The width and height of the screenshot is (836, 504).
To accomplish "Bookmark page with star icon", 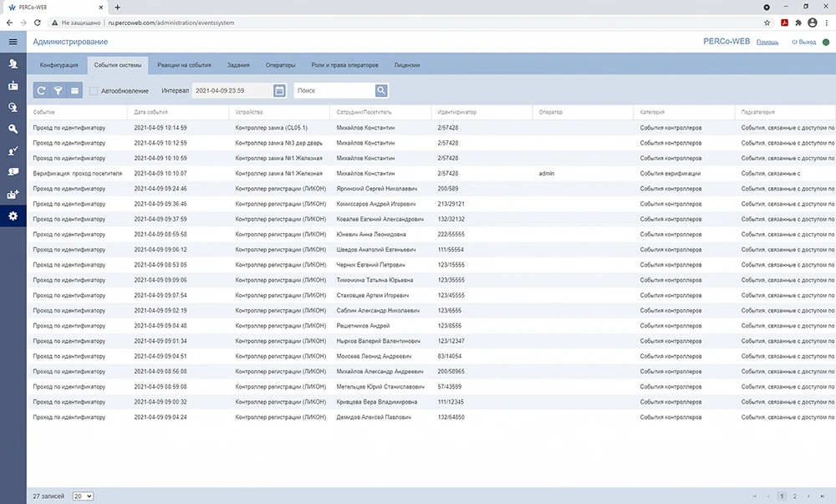I will [x=767, y=23].
